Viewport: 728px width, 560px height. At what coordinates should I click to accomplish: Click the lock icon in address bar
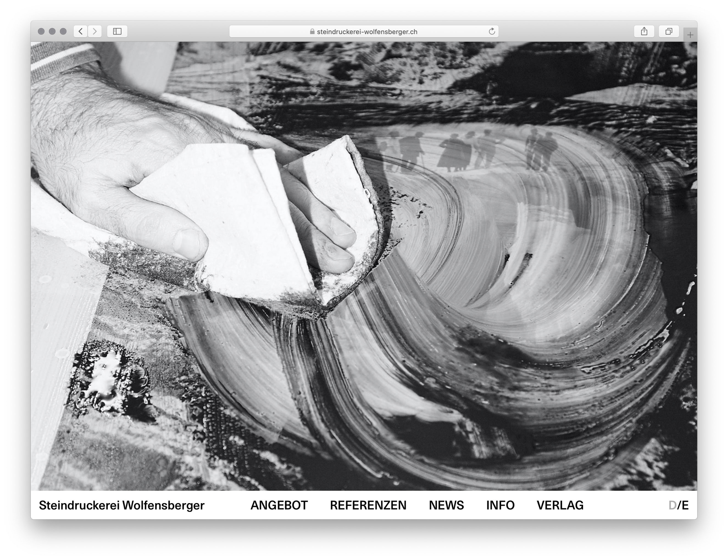click(312, 32)
